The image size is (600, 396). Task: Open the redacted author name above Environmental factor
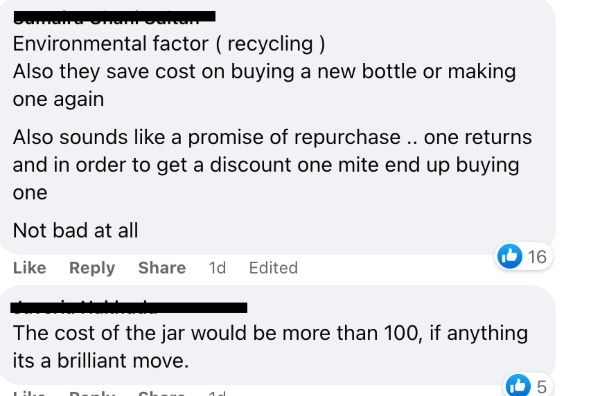[x=114, y=17]
